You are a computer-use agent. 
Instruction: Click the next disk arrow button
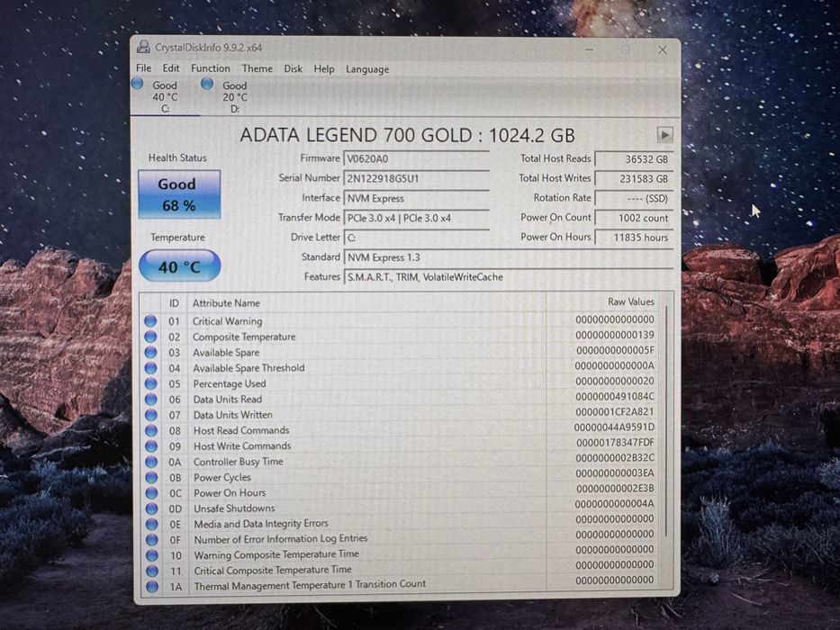[664, 134]
